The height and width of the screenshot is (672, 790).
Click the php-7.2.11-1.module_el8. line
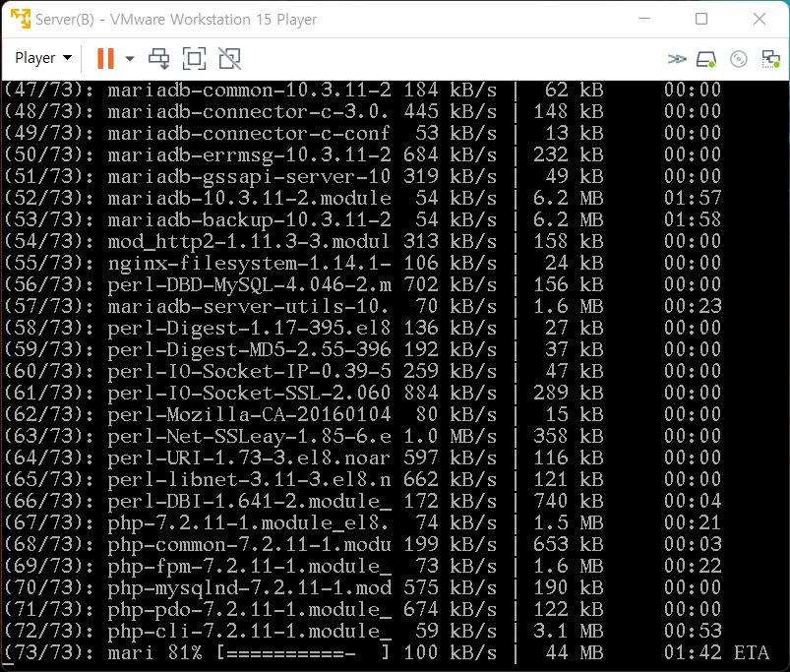(363, 522)
